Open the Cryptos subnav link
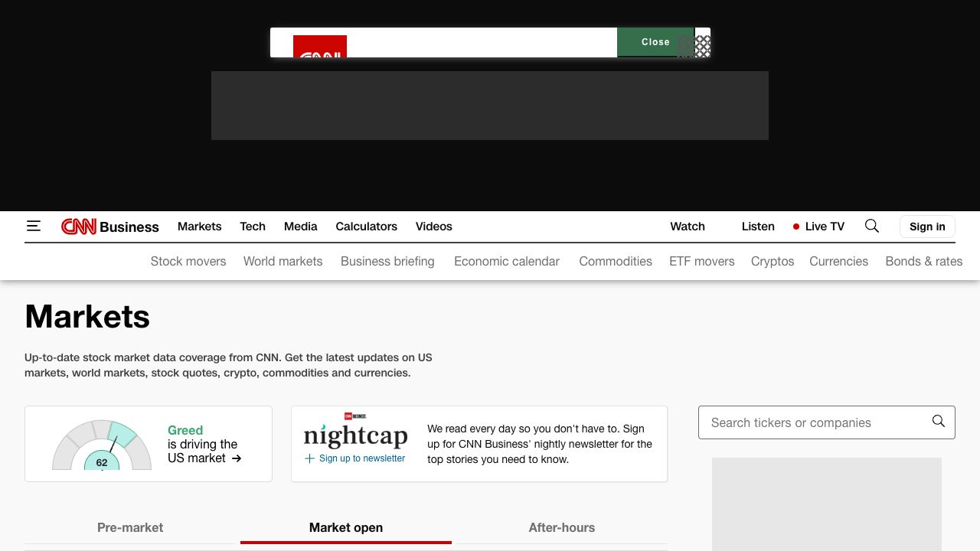The width and height of the screenshot is (980, 551). (772, 261)
